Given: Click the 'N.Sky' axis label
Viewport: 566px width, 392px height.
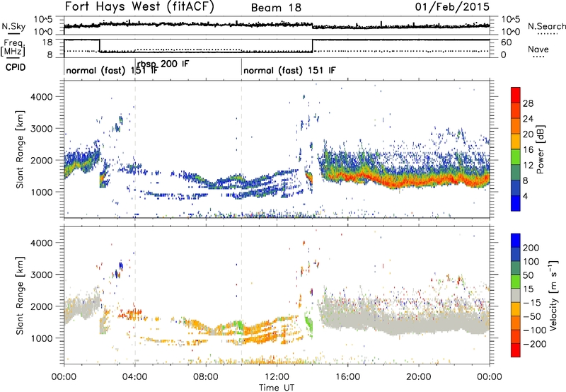Looking at the screenshot, I should 13,26.
